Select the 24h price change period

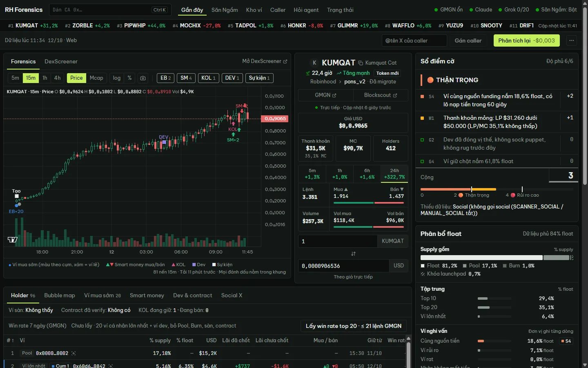tap(394, 174)
